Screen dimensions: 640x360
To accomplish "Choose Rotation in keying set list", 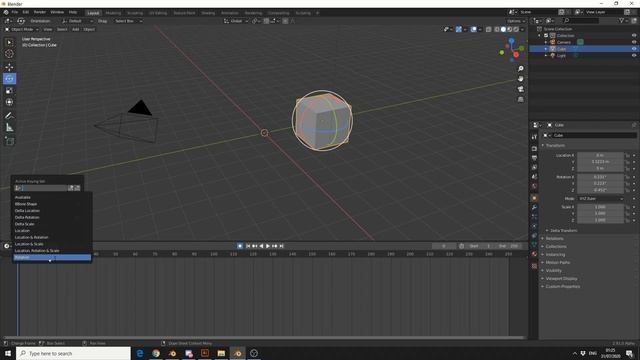I will point(52,257).
